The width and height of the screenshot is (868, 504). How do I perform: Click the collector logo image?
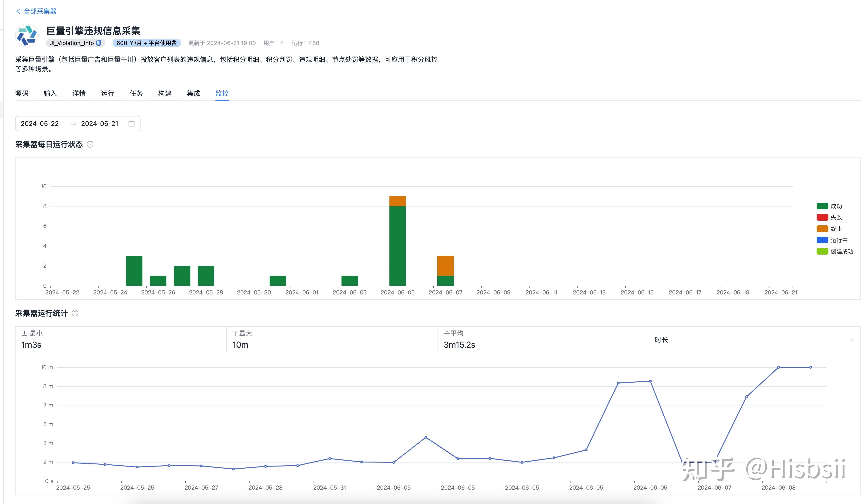point(27,35)
